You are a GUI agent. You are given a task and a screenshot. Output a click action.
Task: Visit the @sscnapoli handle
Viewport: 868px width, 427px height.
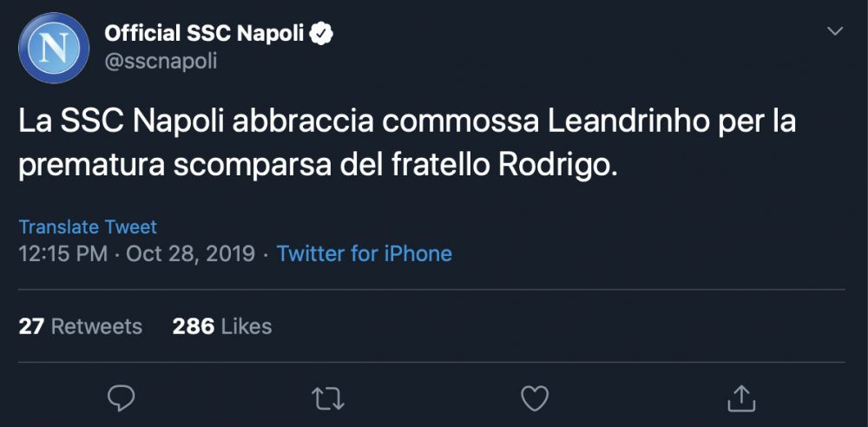coord(161,61)
